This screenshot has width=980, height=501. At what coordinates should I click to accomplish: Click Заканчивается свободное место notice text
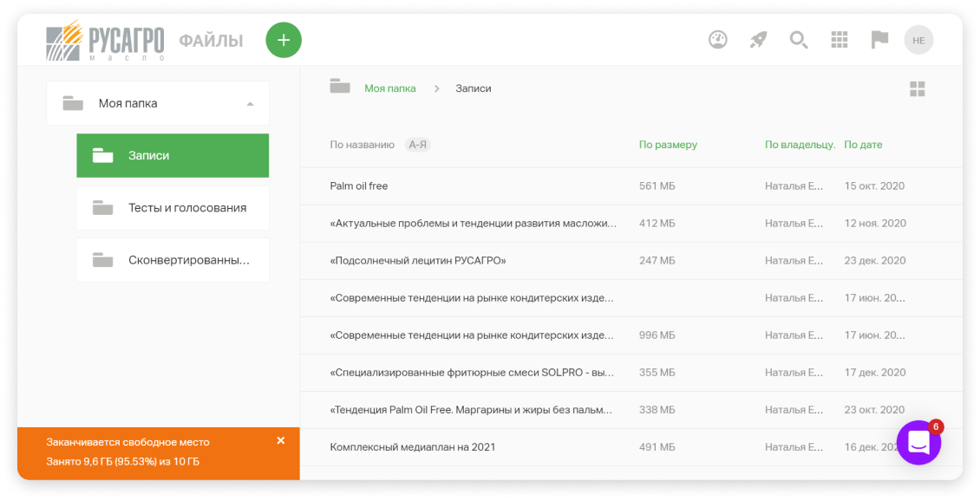click(127, 442)
